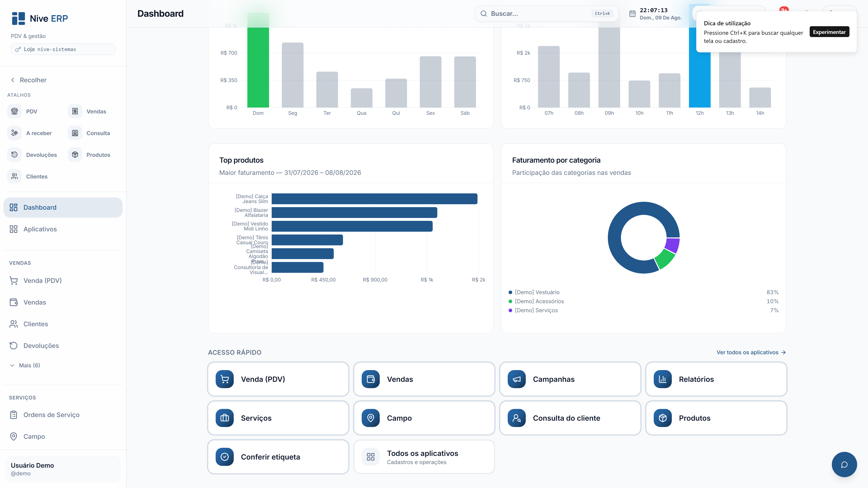Click the Sáb bar in weekly chart
The image size is (868, 488).
(465, 82)
